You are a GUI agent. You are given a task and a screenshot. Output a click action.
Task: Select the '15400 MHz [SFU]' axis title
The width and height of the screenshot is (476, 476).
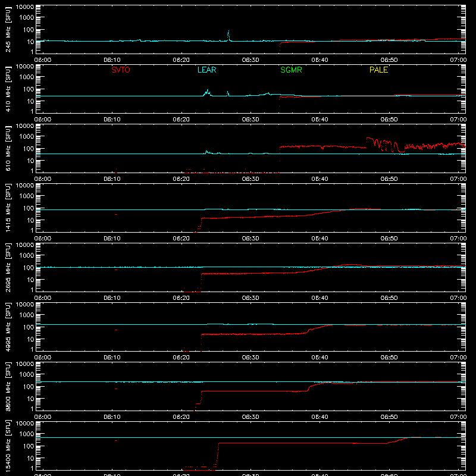point(8,446)
